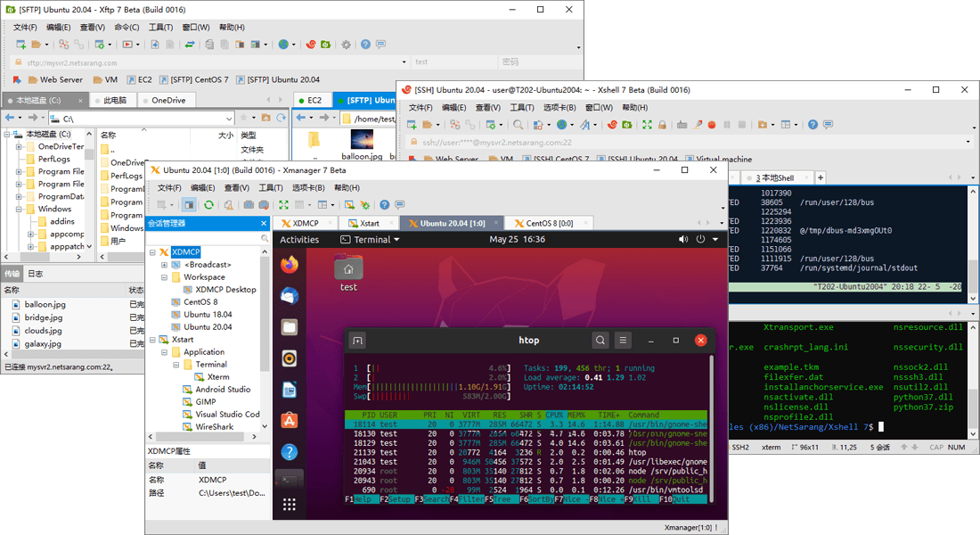Open the local path C:\ dropdown in Xftp
This screenshot has height=535, width=980.
coord(229,119)
